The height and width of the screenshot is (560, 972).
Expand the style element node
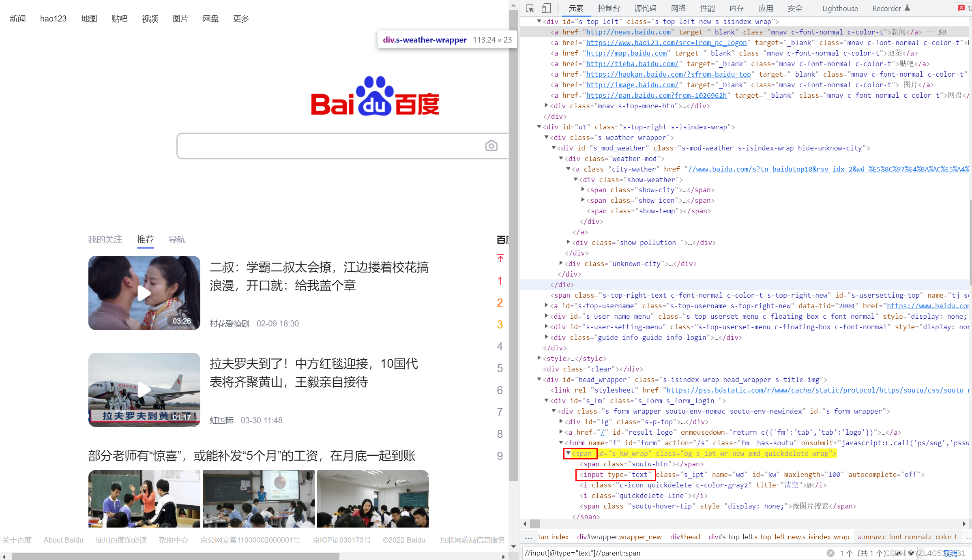point(539,358)
